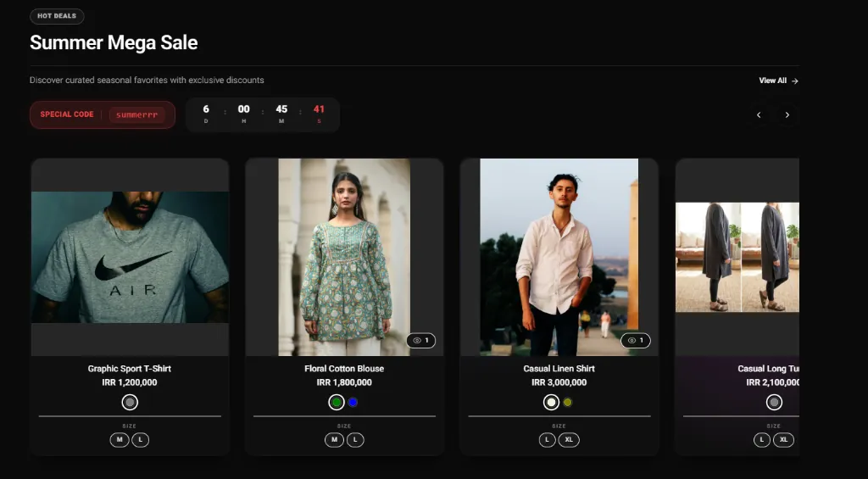Click the IRR 3,000,000 price
868x479 pixels.
559,382
